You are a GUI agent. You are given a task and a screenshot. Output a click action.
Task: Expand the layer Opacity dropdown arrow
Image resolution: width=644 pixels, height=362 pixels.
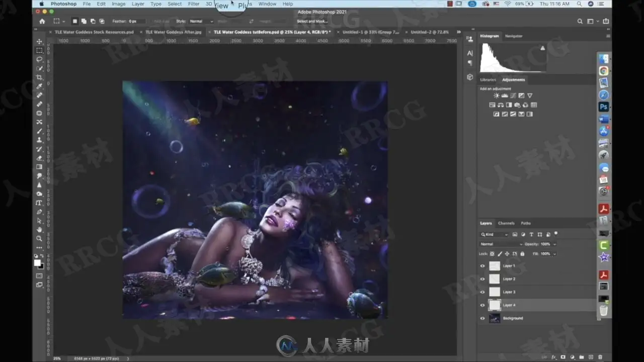(554, 244)
